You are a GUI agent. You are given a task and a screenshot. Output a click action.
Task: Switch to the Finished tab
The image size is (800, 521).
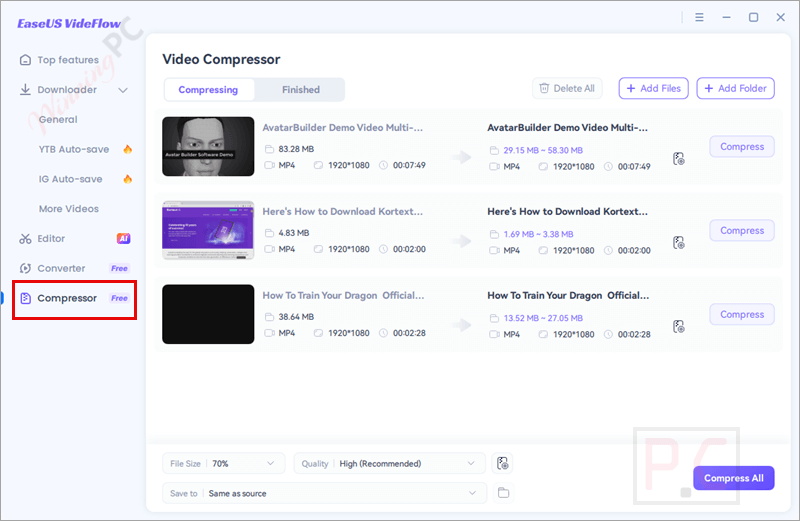[301, 90]
